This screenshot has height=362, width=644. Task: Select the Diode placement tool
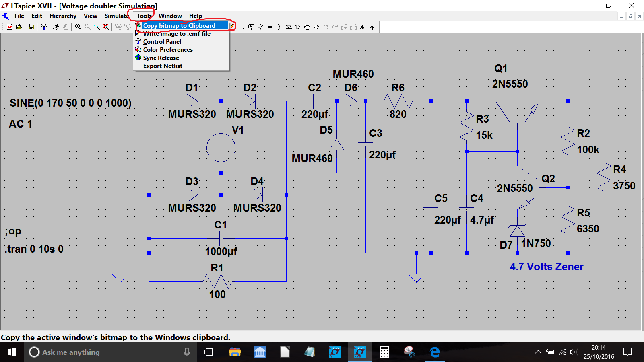click(289, 27)
